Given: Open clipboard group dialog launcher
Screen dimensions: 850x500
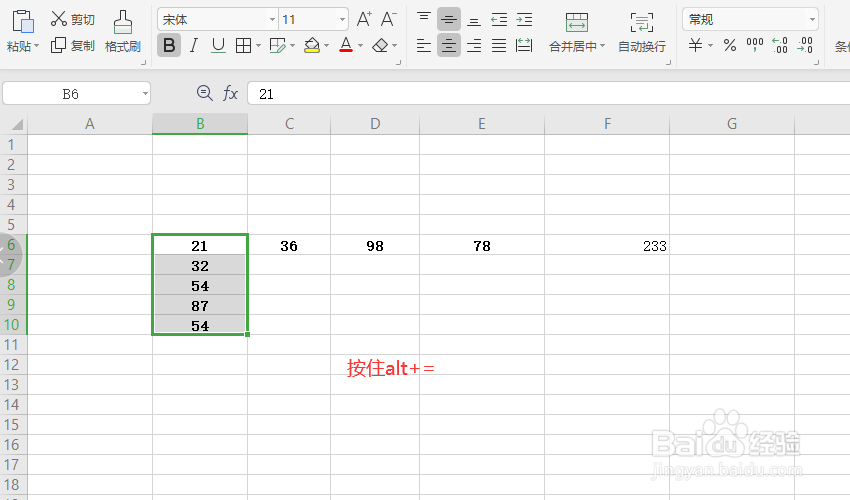Looking at the screenshot, I should tap(144, 62).
